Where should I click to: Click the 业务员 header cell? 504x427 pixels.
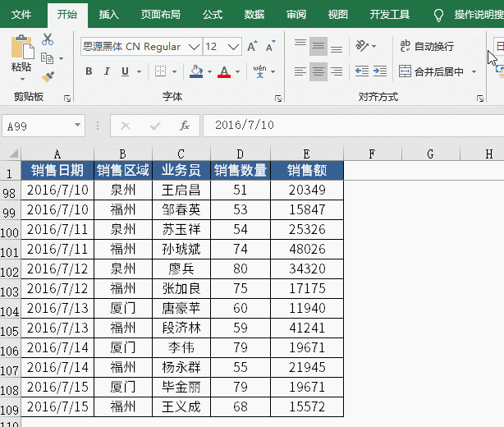coord(181,170)
